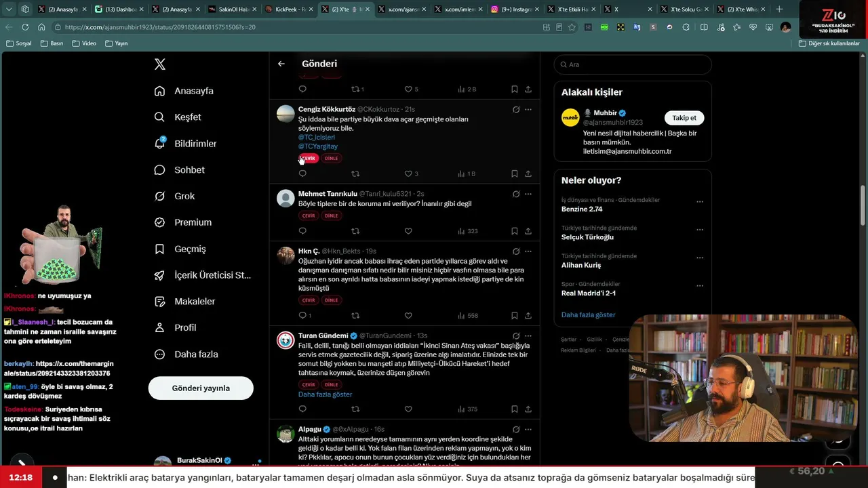The height and width of the screenshot is (488, 868).
Task: Go to Keşfet in the sidebar
Action: click(178, 117)
